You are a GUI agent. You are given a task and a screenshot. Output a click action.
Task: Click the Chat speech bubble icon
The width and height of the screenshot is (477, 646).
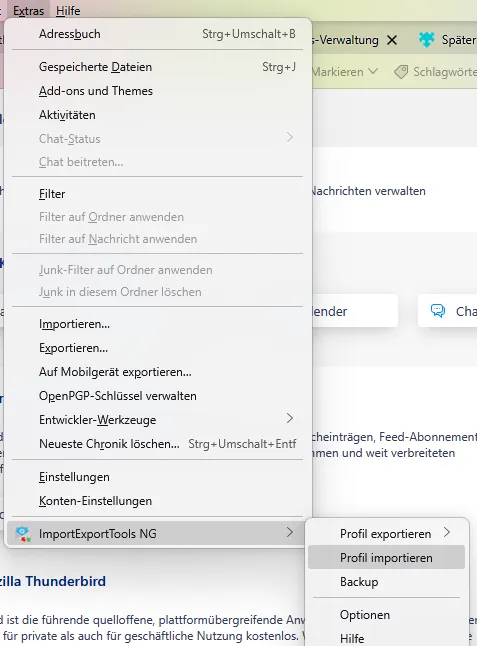point(437,311)
